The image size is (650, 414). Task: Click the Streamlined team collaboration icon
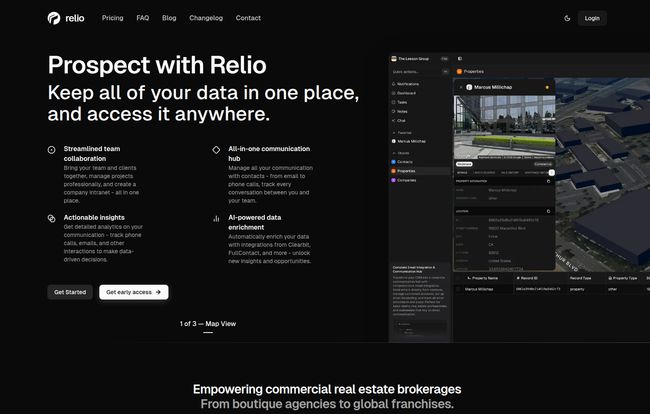[x=51, y=150]
